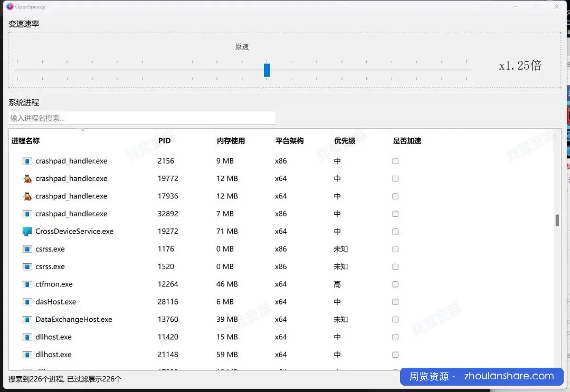Screen dimensions: 570x392
Task: Click PID value 13760
Action: [x=168, y=319]
